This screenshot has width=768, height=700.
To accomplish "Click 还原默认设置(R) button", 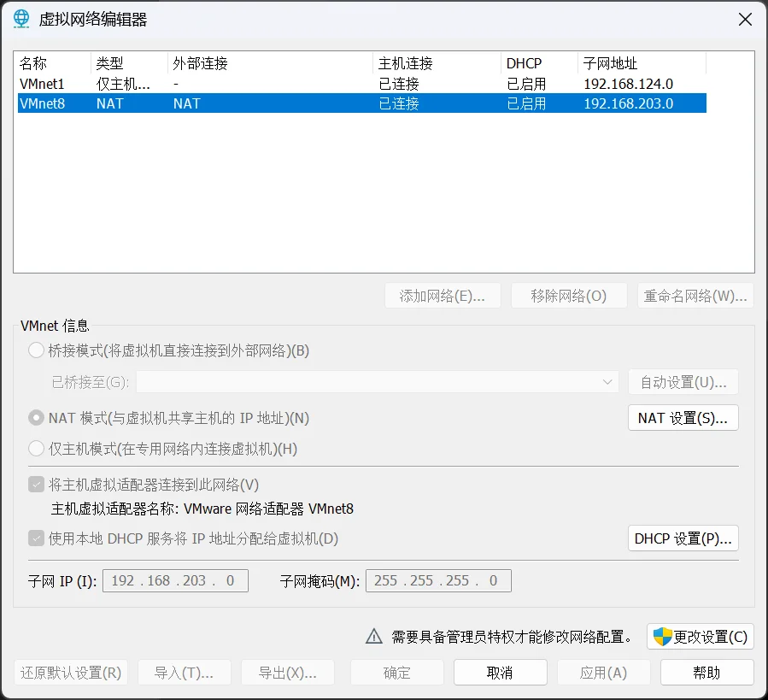I will [71, 672].
